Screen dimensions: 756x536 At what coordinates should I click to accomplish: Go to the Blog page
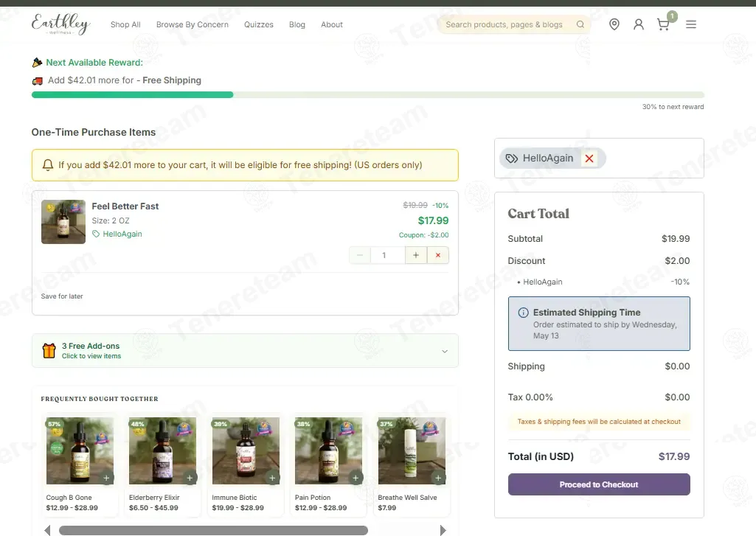tap(297, 24)
